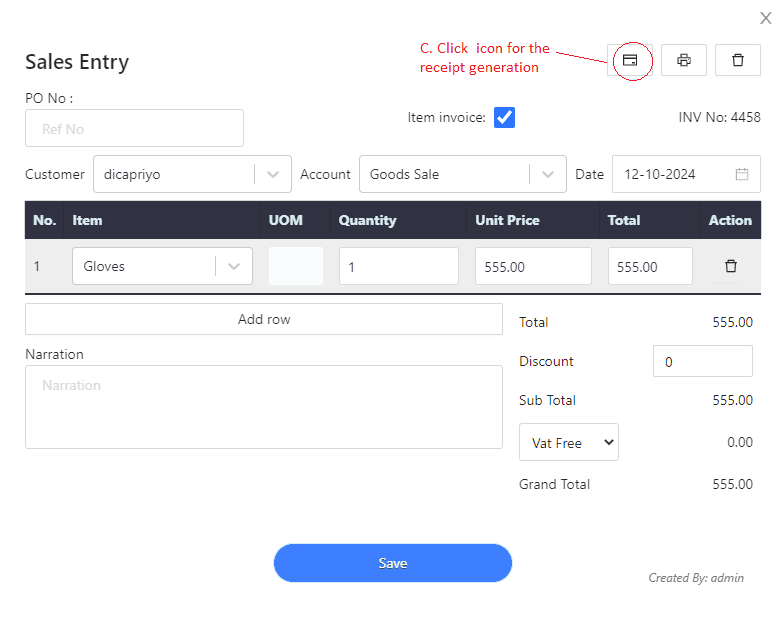Click into the Quantity field
Image resolution: width=784 pixels, height=627 pixels.
pyautogui.click(x=398, y=266)
